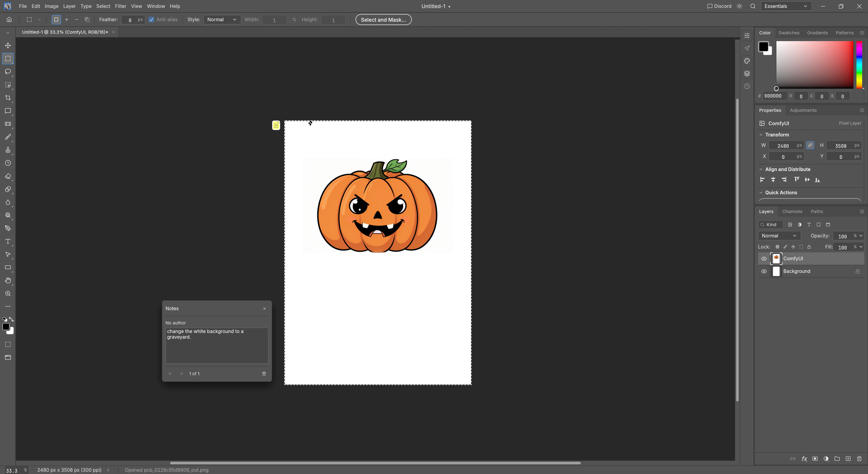The height and width of the screenshot is (474, 868).
Task: Open the Discord link
Action: (x=719, y=6)
